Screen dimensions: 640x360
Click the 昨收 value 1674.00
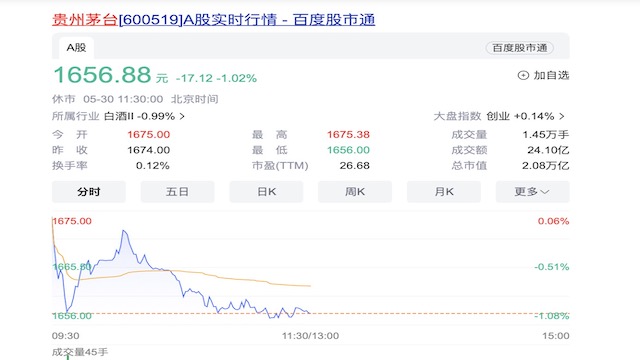click(x=149, y=150)
